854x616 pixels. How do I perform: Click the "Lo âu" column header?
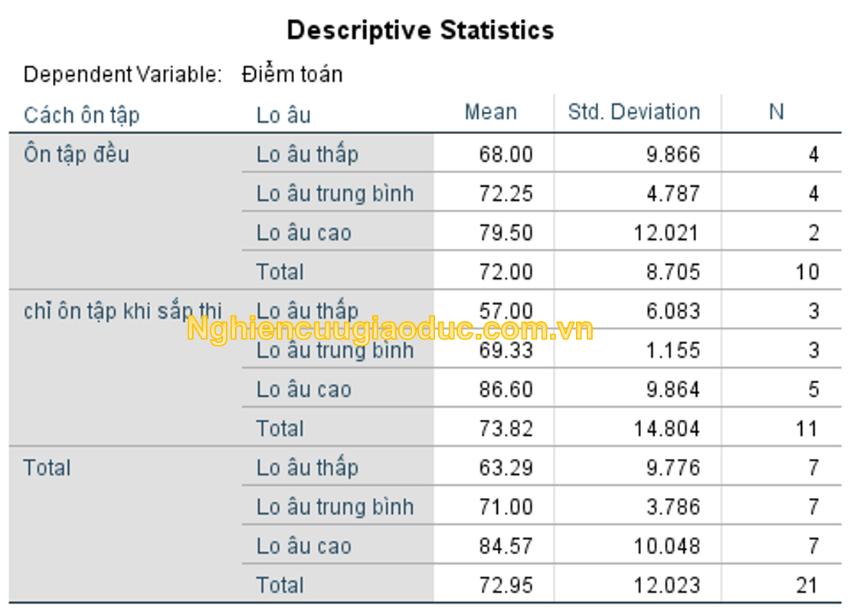[x=283, y=115]
